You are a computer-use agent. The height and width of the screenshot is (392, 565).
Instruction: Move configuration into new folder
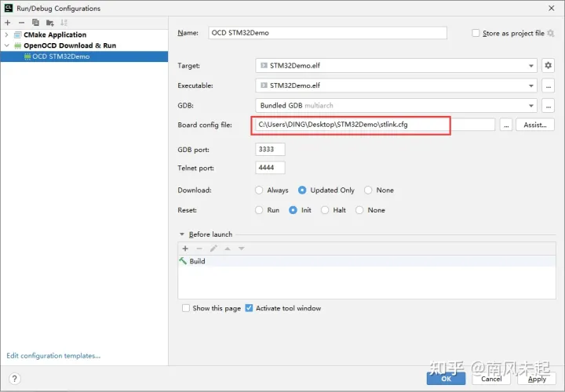(49, 23)
